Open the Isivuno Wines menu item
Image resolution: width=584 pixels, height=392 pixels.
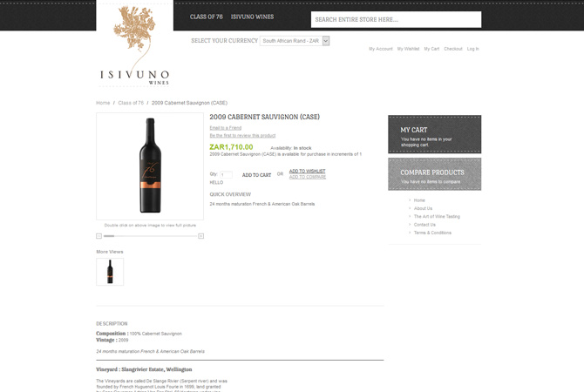(252, 17)
